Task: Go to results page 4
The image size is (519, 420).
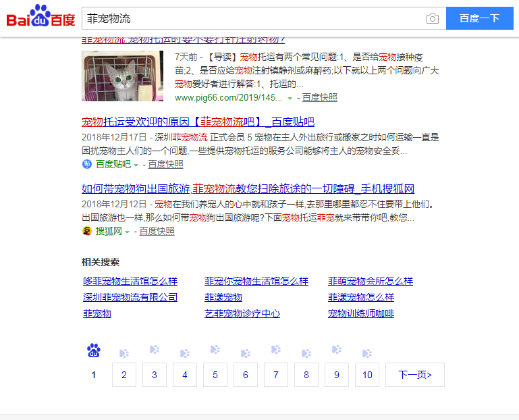Action: coord(185,375)
